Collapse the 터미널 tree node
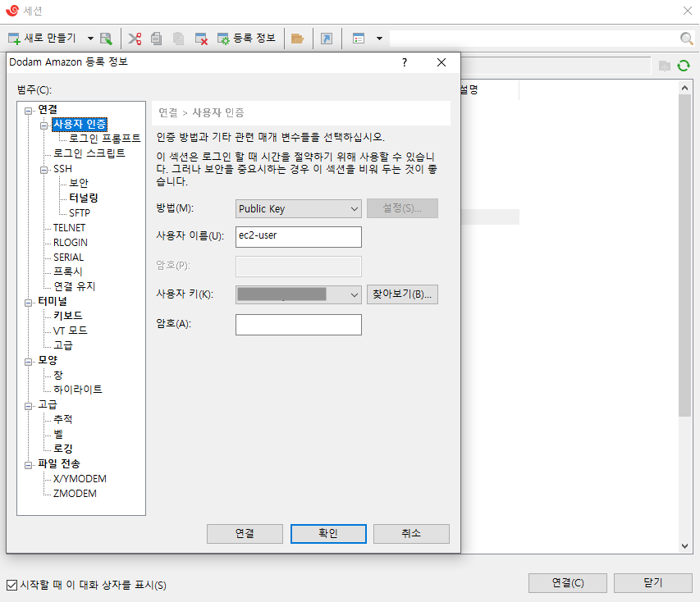This screenshot has height=602, width=700. pos(29,303)
